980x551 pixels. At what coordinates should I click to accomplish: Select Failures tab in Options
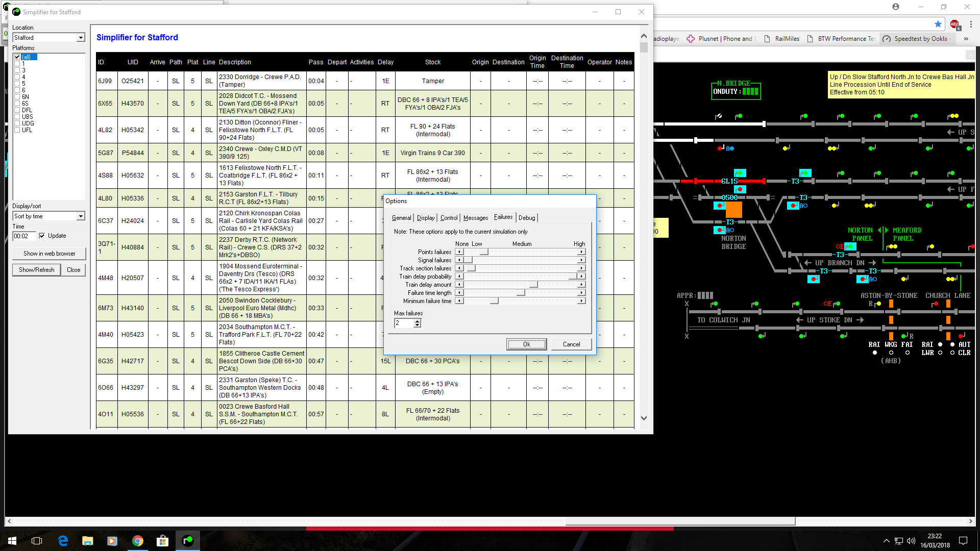click(503, 217)
